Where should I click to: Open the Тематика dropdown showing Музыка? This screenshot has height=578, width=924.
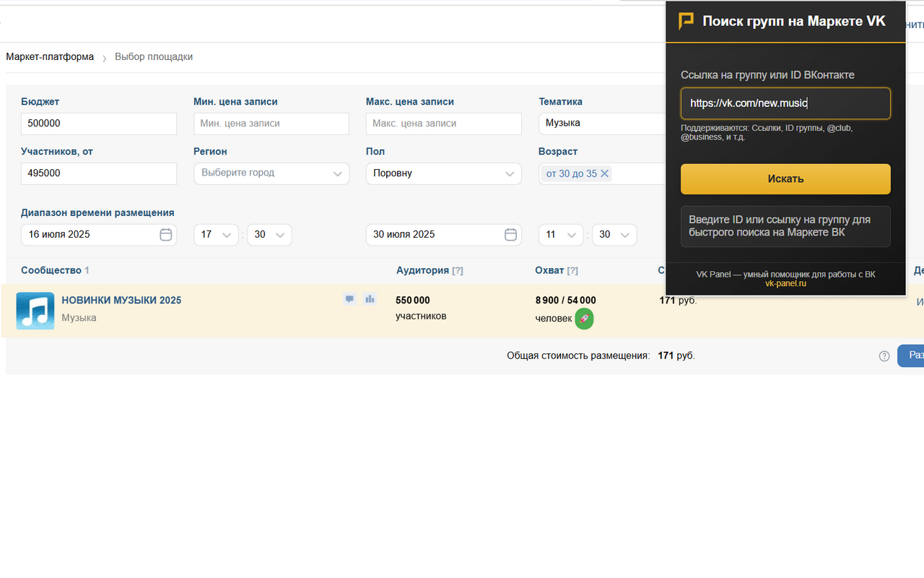pyautogui.click(x=602, y=124)
